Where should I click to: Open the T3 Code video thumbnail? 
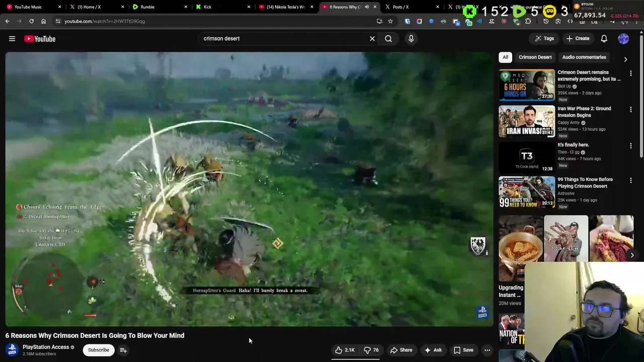[x=527, y=157]
